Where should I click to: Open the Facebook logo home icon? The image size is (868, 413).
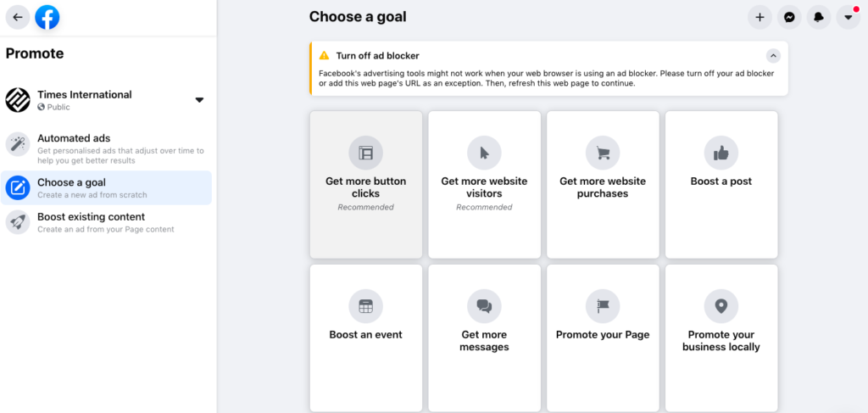[47, 17]
